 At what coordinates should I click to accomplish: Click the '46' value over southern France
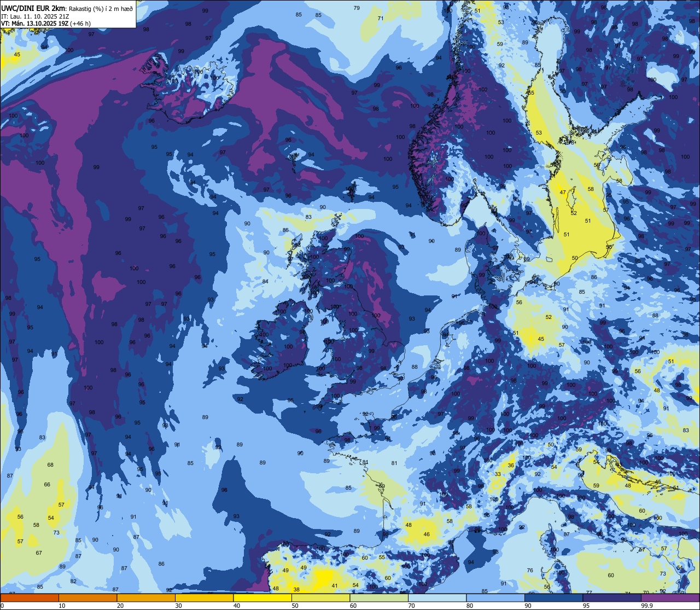[427, 535]
